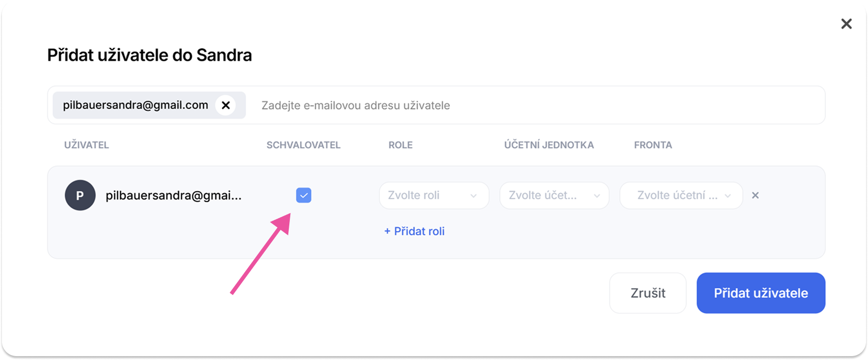
Task: Confirm with the Přidat uživatele button
Action: (760, 293)
